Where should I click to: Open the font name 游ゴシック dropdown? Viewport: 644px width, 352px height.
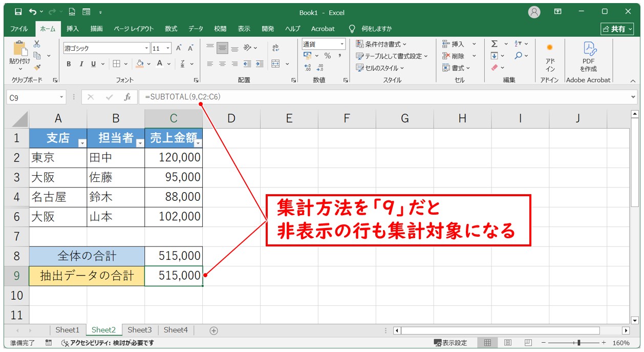point(147,48)
